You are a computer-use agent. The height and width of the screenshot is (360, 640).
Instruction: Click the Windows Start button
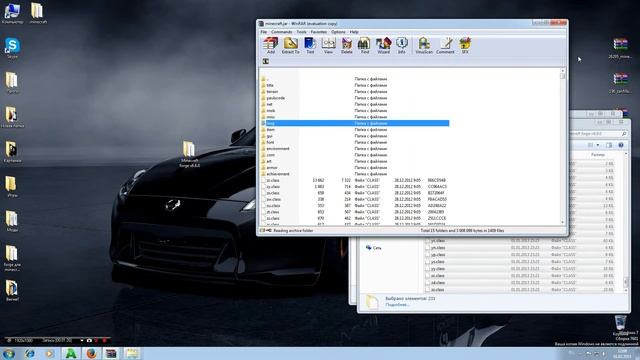point(9,353)
